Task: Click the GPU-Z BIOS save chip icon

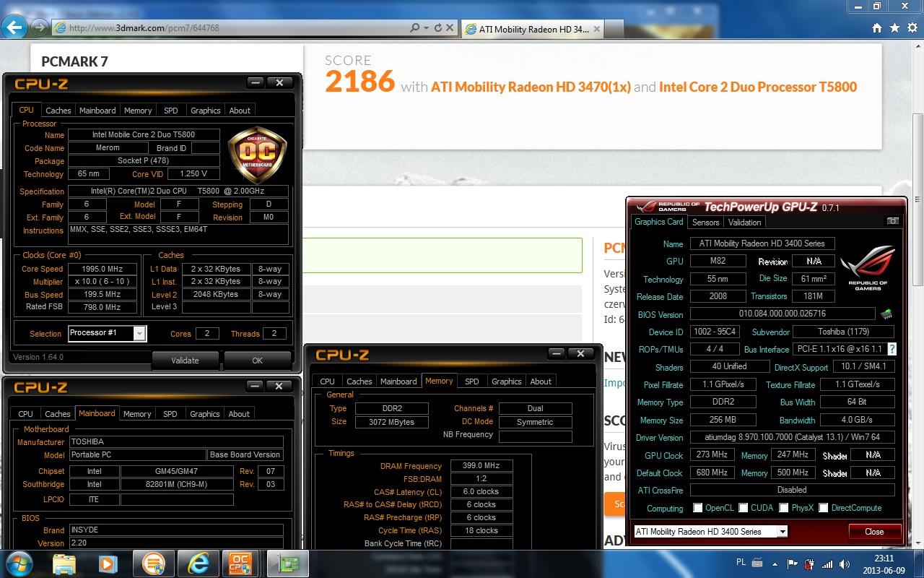Action: [886, 314]
